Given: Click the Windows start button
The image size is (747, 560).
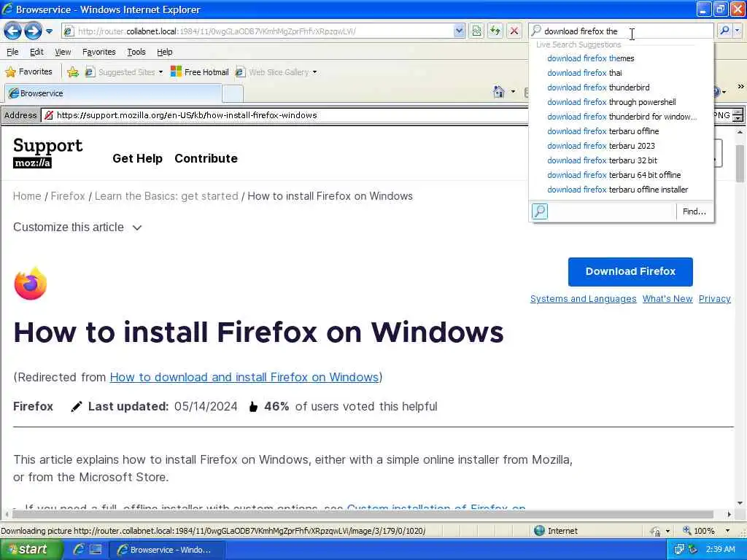Looking at the screenshot, I should point(31,550).
